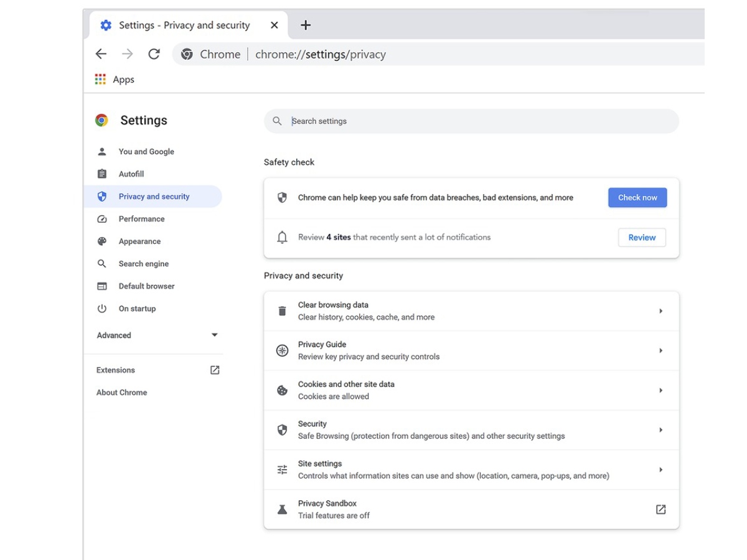This screenshot has width=747, height=560.
Task: Select the Privacy Guide compass icon
Action: (282, 350)
